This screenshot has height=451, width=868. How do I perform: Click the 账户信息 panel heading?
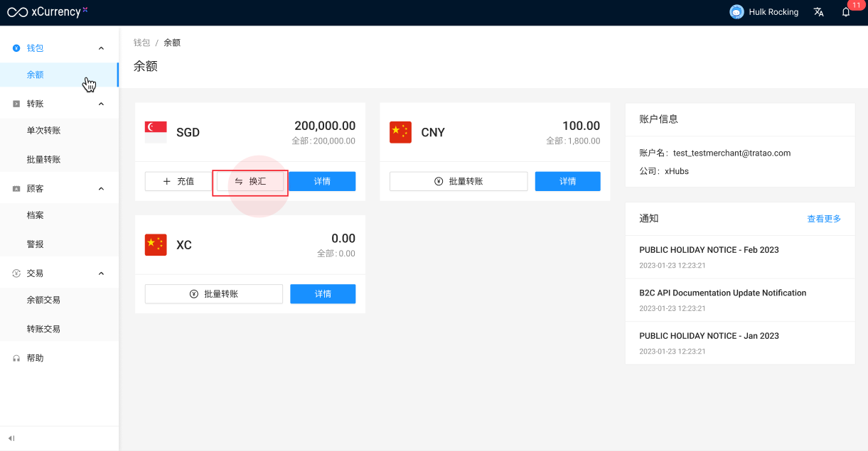659,119
